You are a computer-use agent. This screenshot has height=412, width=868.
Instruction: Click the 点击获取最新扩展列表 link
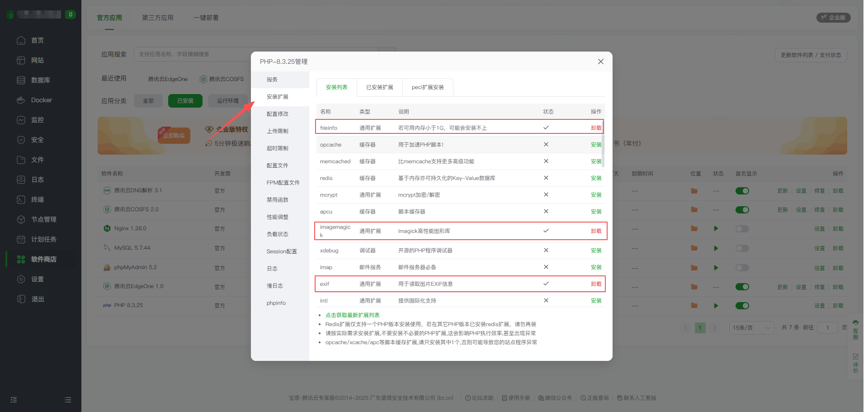pos(352,315)
